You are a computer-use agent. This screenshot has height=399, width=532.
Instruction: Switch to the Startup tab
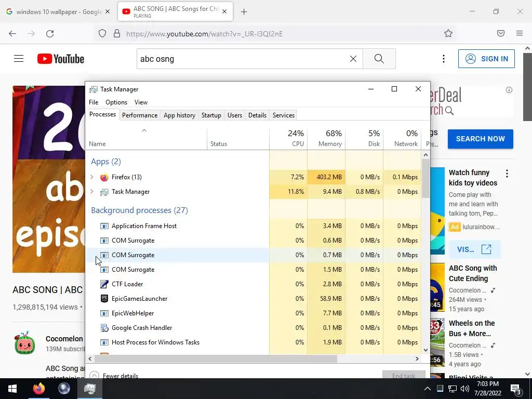click(x=211, y=115)
